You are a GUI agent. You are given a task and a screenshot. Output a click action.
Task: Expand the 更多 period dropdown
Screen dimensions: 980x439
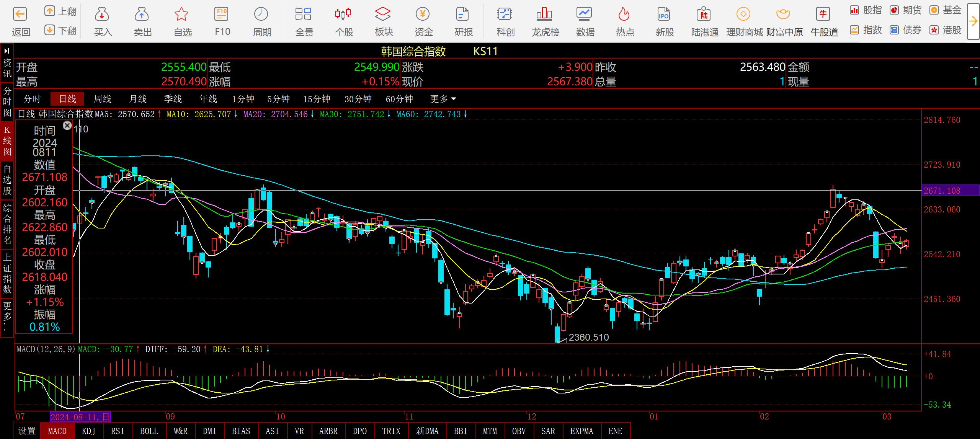[x=443, y=99]
